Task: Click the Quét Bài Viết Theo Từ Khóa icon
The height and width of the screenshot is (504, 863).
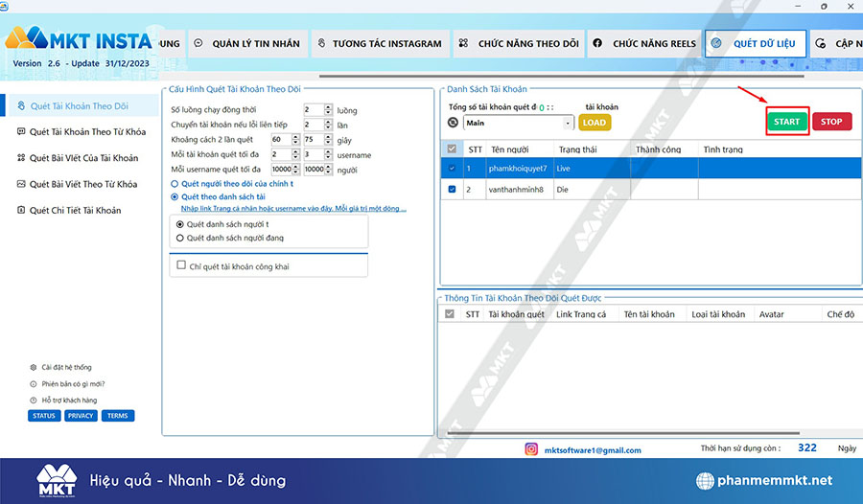Action: pos(21,184)
